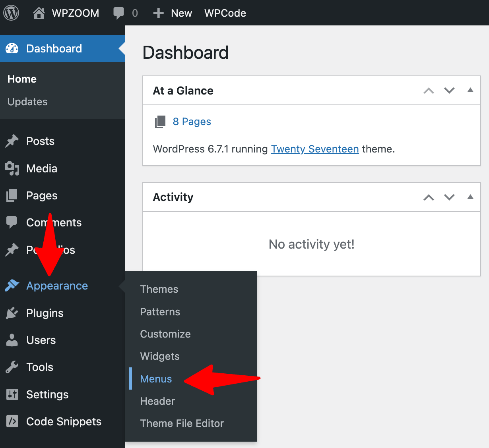Click the Media sidebar icon

12,168
